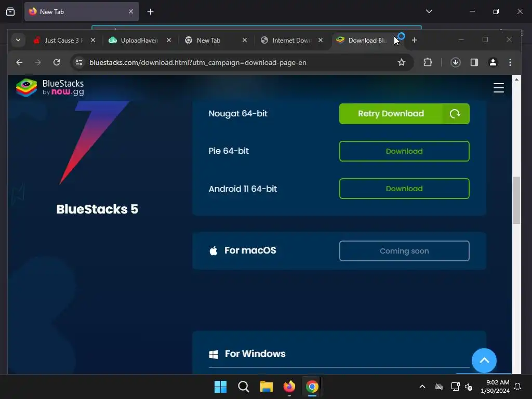This screenshot has height=399, width=532.
Task: Open Firefox View icon
Action: pos(10,12)
